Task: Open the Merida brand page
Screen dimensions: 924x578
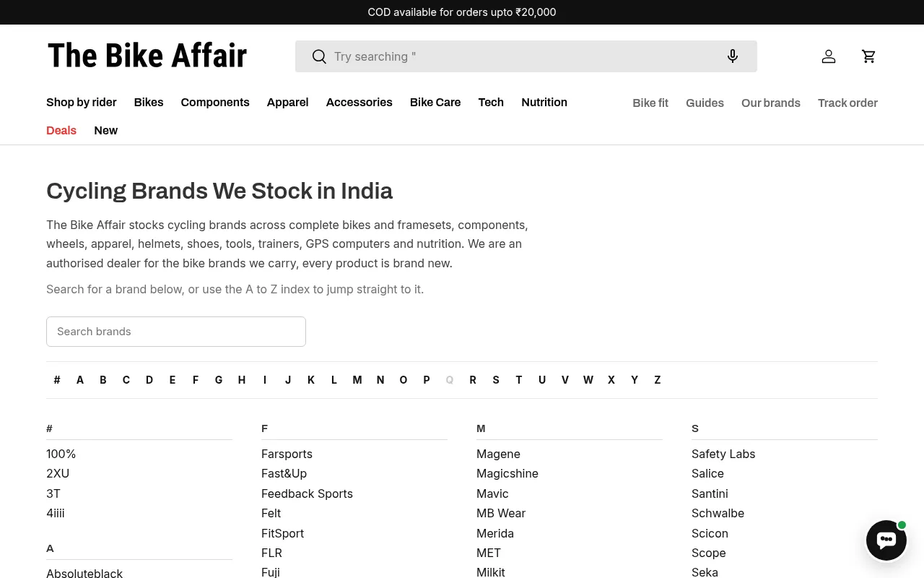Action: pyautogui.click(x=495, y=534)
